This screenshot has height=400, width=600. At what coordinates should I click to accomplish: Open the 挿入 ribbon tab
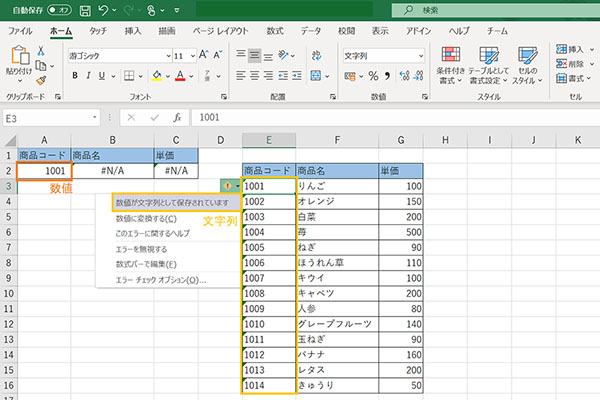(132, 31)
